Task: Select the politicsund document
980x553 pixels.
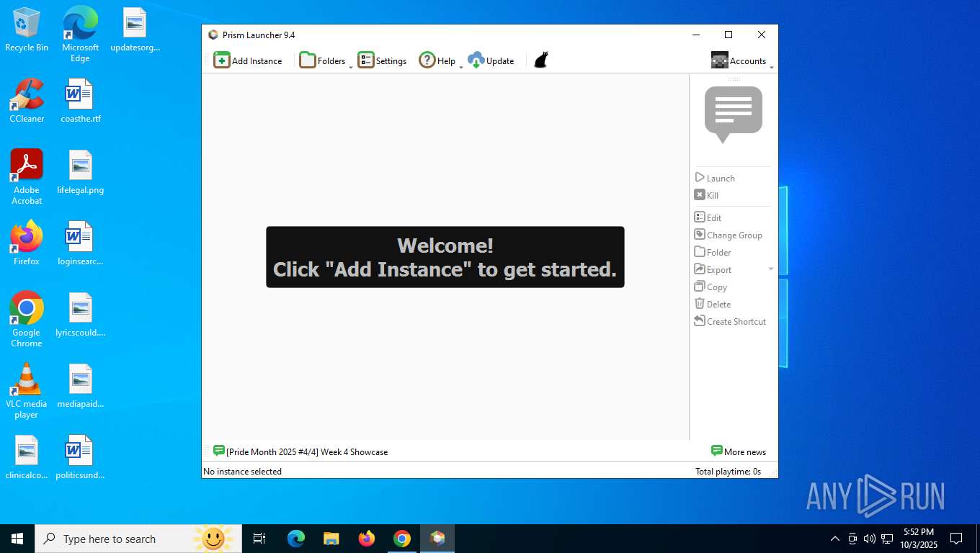Action: 80,457
